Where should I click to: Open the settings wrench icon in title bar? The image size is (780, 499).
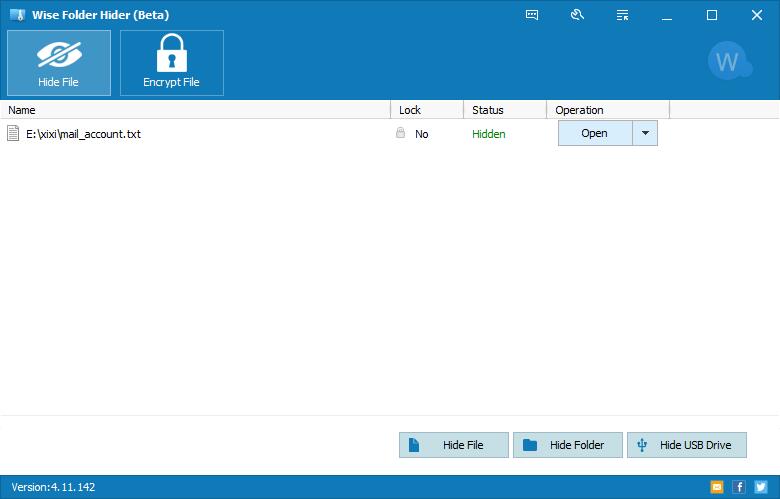click(x=577, y=15)
